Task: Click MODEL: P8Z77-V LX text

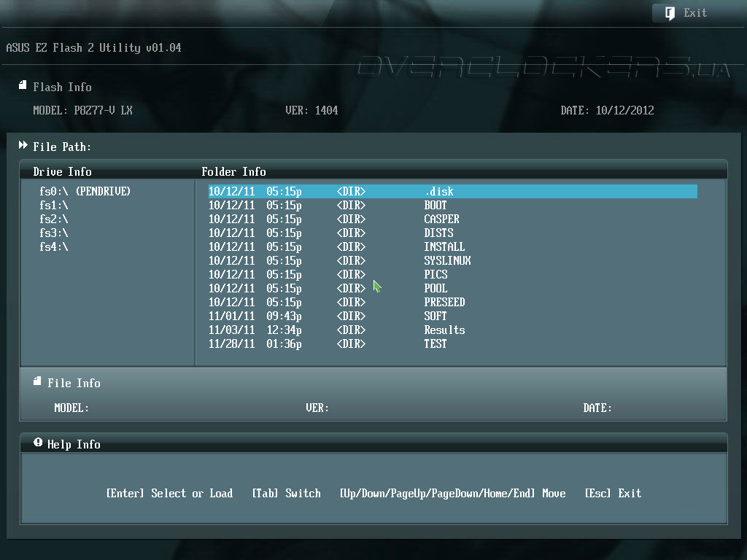Action: pyautogui.click(x=83, y=111)
